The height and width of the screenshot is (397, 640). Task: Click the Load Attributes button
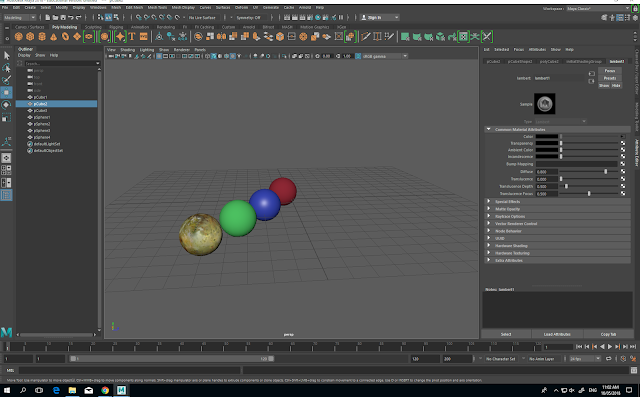(557, 334)
